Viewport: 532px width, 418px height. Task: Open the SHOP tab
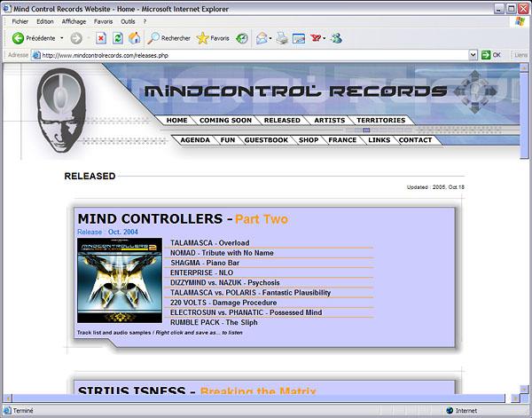309,140
